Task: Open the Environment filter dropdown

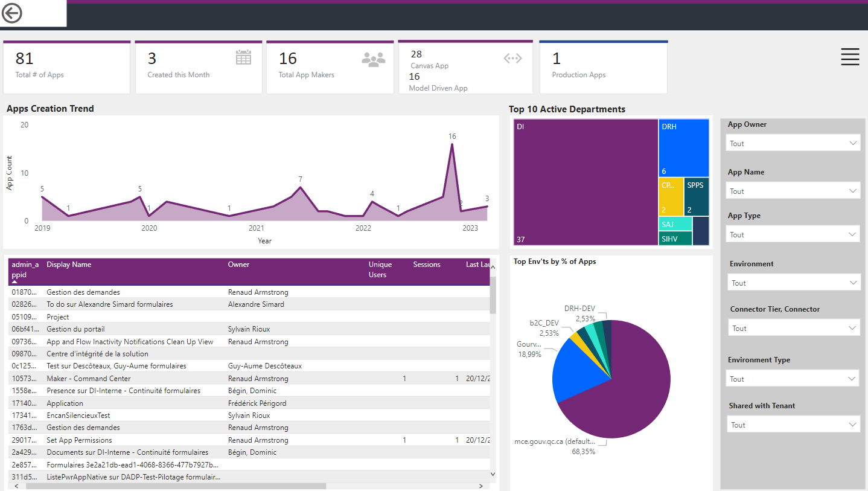Action: (794, 283)
